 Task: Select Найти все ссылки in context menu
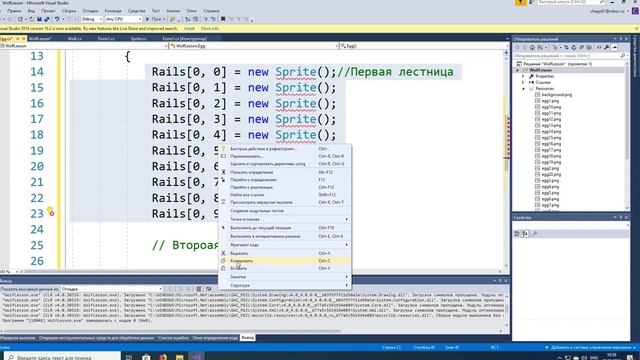point(284,195)
